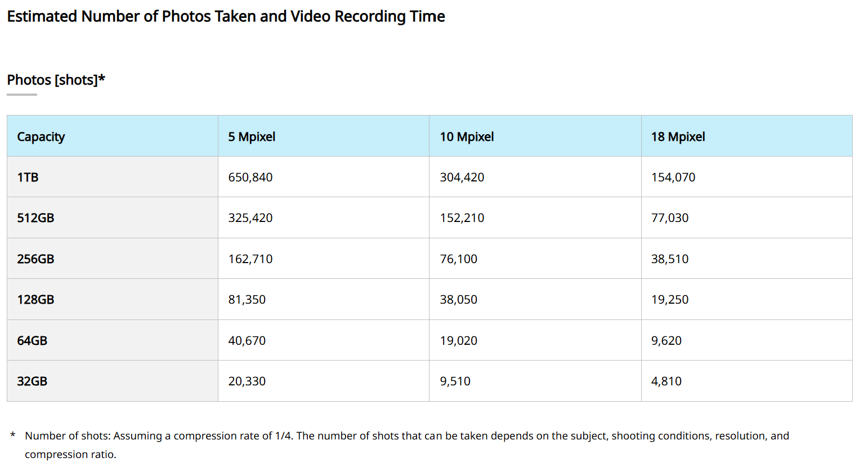Click the page title about Estimated Number of Photos

pos(226,16)
